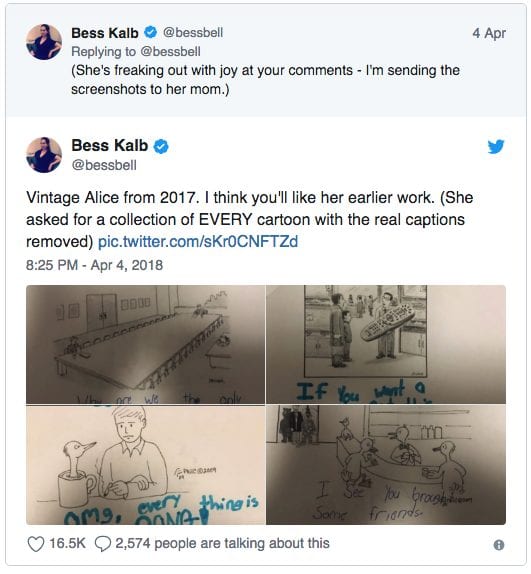The image size is (531, 574).
Task: Click the Twitter bird logo
Action: (496, 146)
